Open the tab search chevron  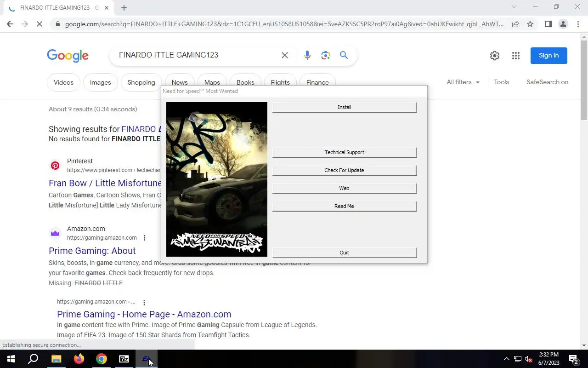pyautogui.click(x=514, y=6)
